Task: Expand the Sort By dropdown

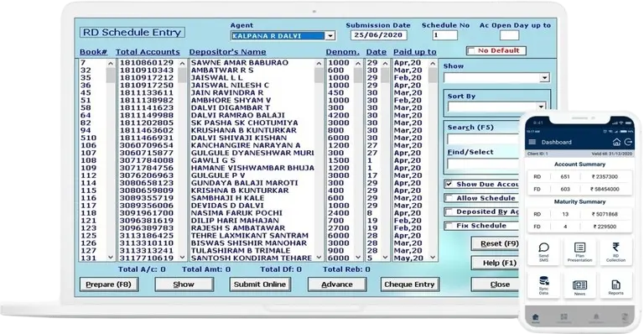Action: coord(541,107)
